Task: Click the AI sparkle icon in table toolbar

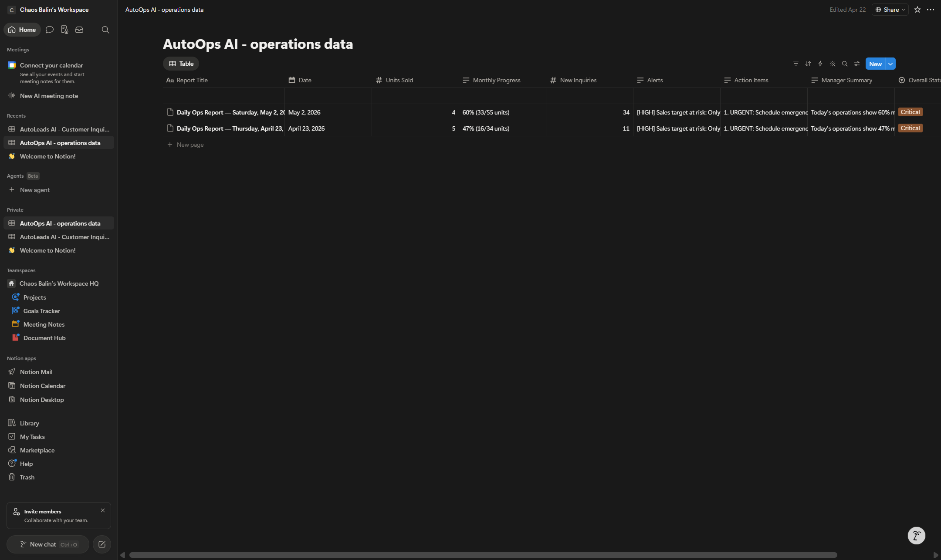Action: pyautogui.click(x=833, y=64)
